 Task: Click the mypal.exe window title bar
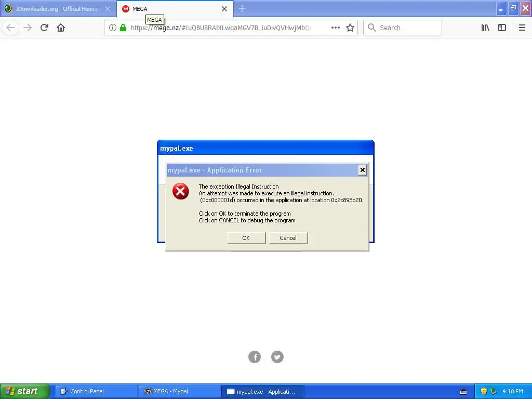(265, 148)
